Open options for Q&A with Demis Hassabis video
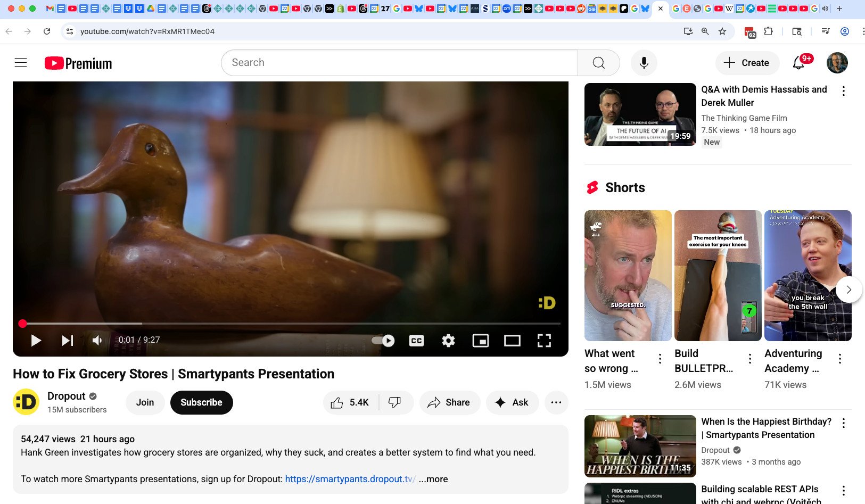This screenshot has width=865, height=504. (844, 91)
